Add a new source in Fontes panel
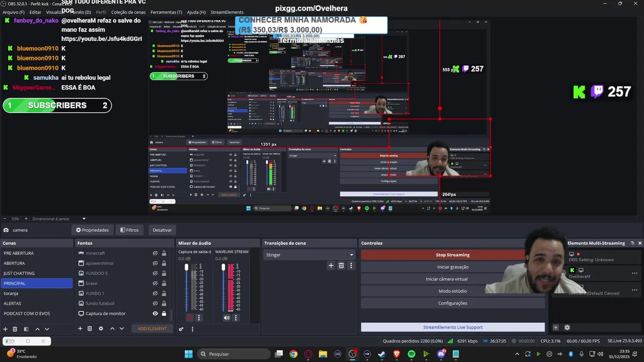Screen dimensions: 644x362 (x=80, y=328)
